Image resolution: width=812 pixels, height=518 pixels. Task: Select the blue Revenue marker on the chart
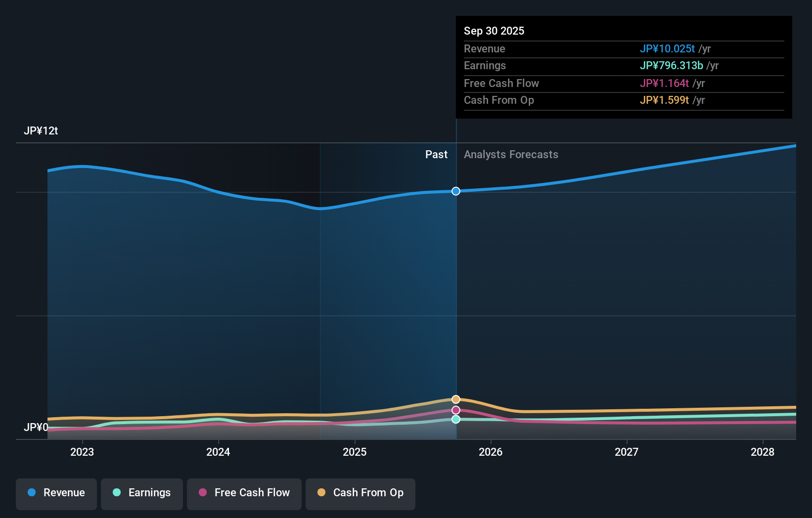pyautogui.click(x=455, y=191)
